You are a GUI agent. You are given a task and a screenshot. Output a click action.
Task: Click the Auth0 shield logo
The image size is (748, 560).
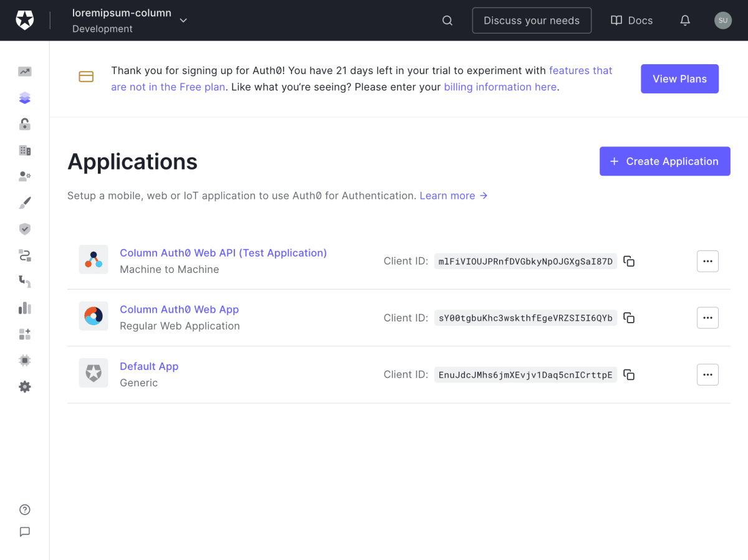coord(25,21)
